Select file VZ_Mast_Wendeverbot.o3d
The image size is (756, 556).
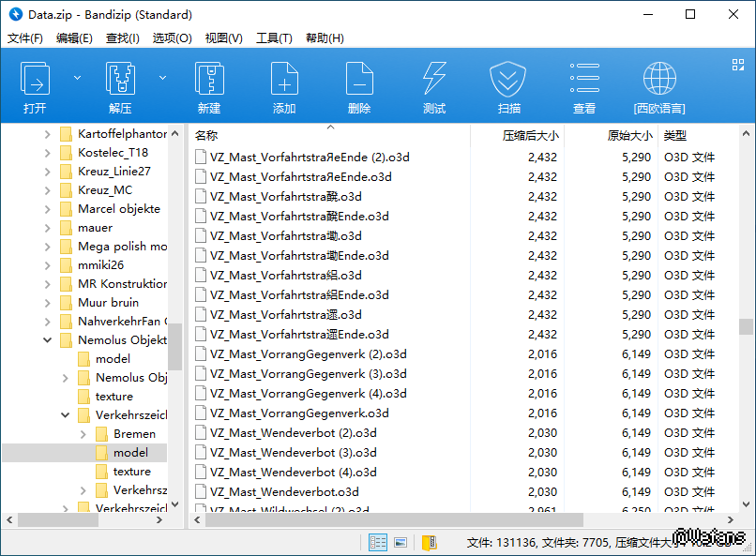tap(284, 492)
